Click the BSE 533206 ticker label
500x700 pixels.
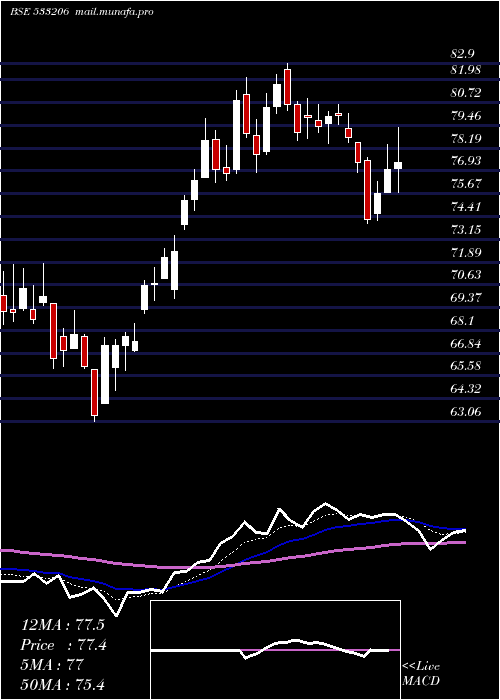point(39,12)
